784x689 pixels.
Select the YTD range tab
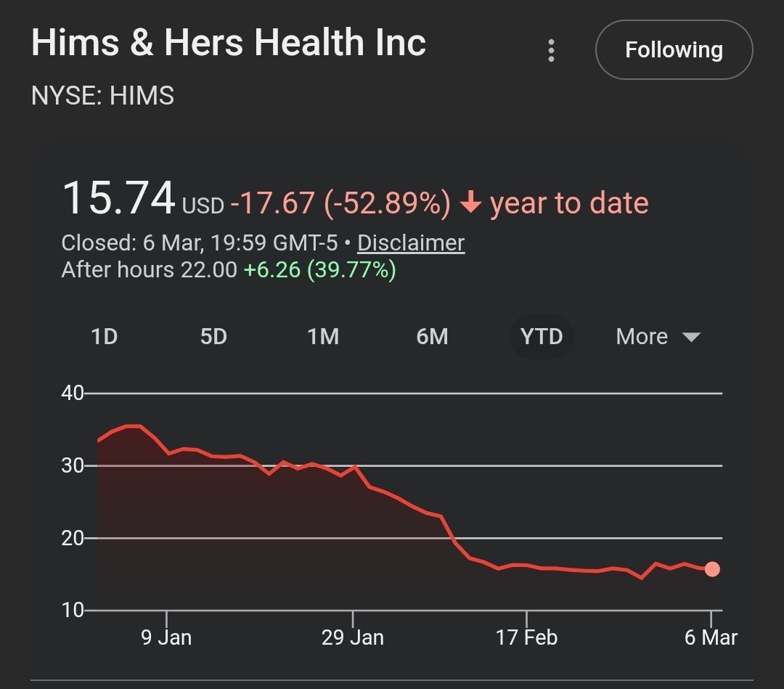coord(542,336)
